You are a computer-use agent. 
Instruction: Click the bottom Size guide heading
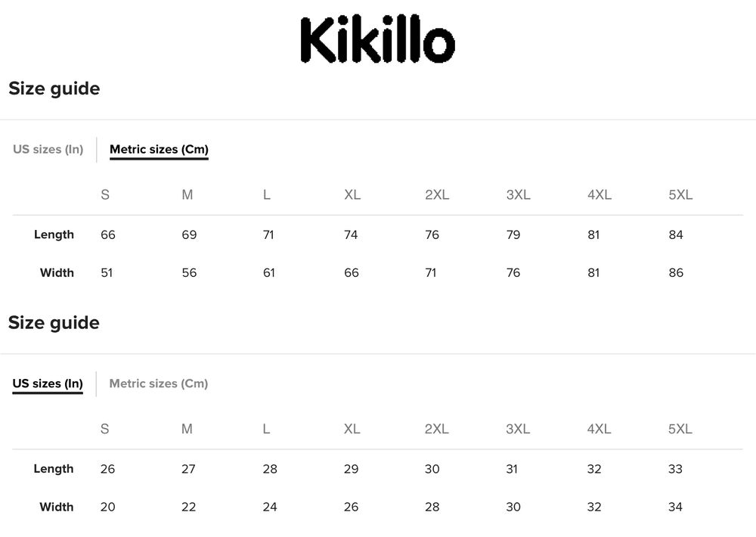[54, 323]
